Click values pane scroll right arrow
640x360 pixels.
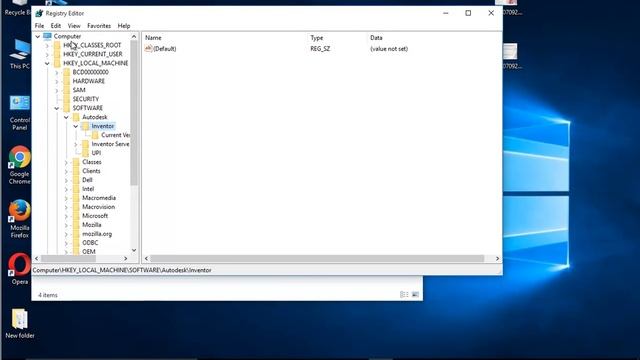[497, 258]
